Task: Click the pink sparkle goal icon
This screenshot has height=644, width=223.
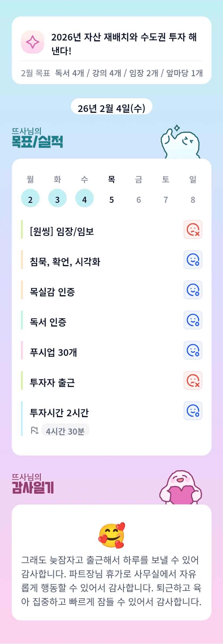Action: (x=33, y=42)
